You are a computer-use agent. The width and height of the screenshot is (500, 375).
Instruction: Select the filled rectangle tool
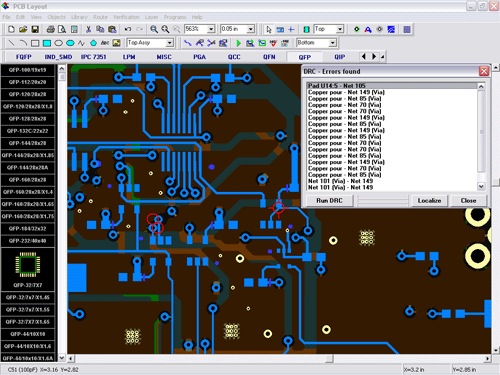(47, 43)
